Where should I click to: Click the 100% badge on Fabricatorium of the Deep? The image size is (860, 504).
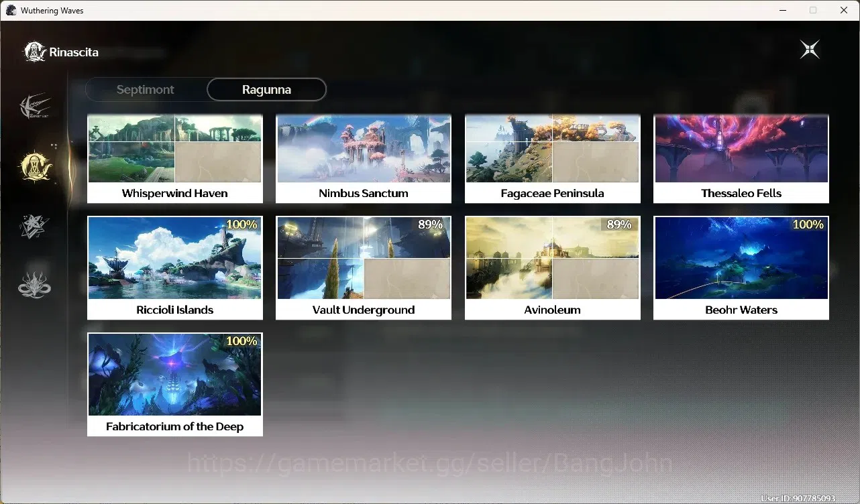(x=241, y=341)
